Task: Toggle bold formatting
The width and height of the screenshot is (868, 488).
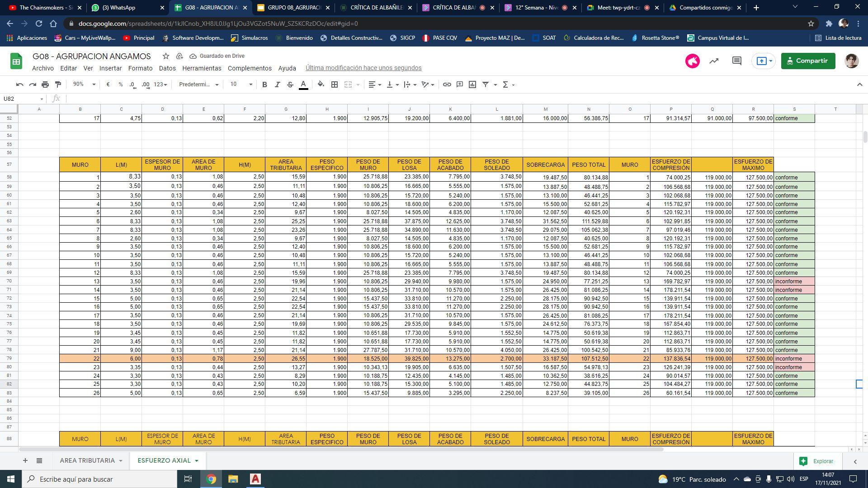Action: (264, 84)
